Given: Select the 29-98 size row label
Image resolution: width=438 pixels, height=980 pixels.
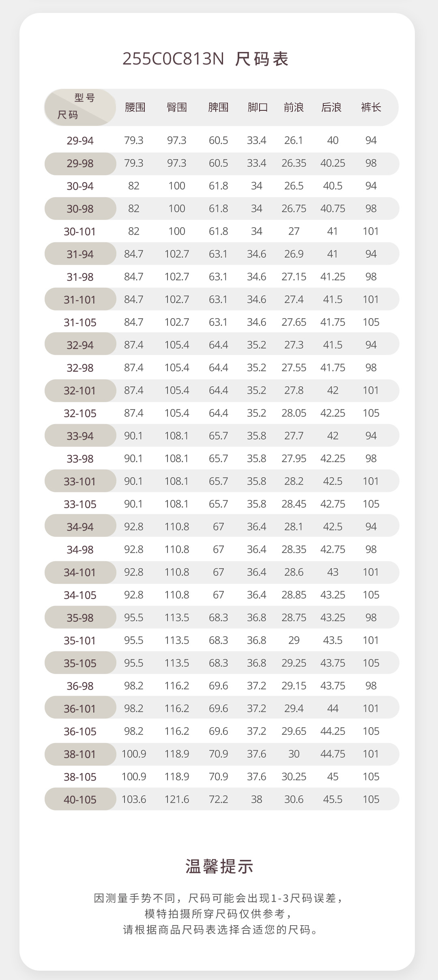Looking at the screenshot, I should 80,164.
